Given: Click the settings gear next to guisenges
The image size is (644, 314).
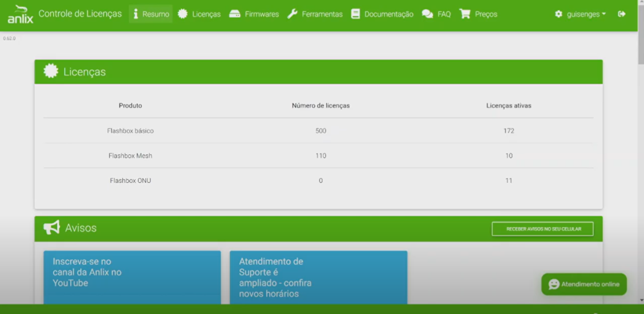Looking at the screenshot, I should click(x=558, y=14).
